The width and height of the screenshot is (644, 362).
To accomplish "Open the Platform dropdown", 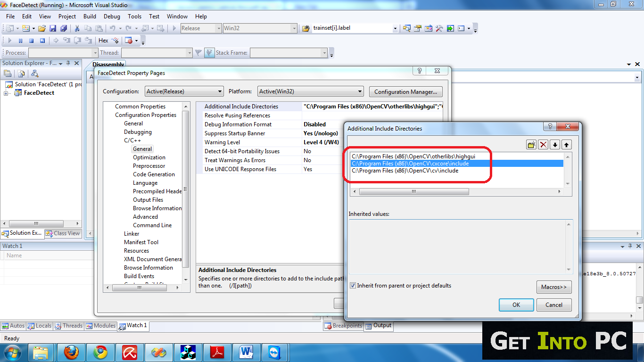I will (310, 91).
